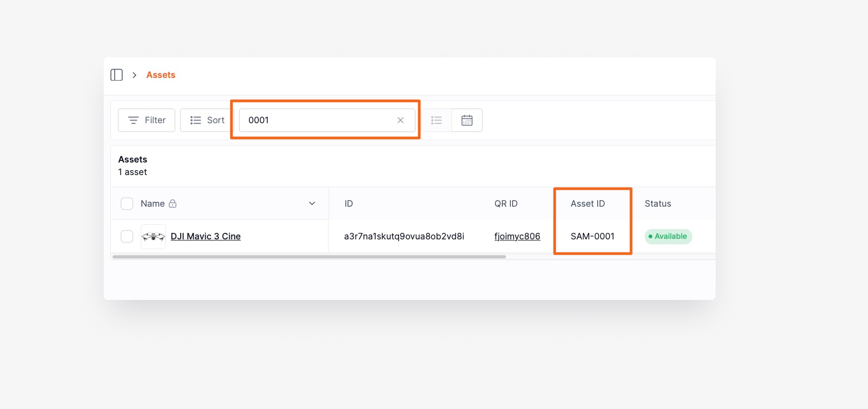Open the Assets breadcrumb link

point(160,75)
